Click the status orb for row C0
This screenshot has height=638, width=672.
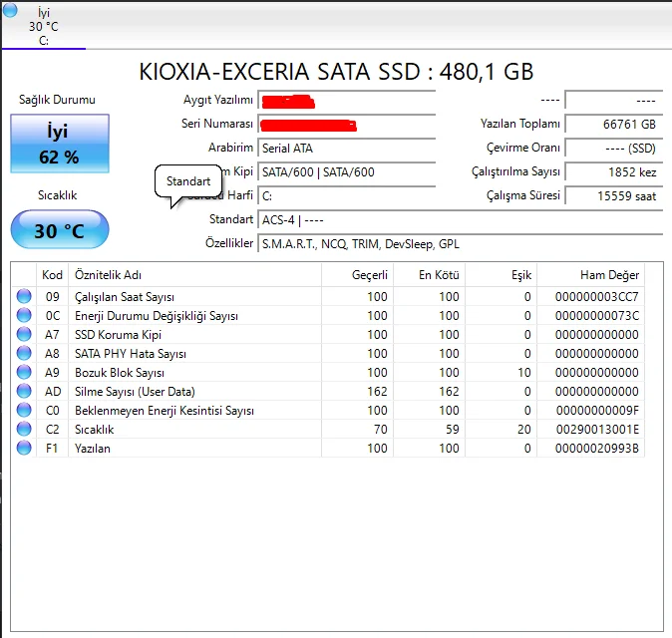coord(24,410)
